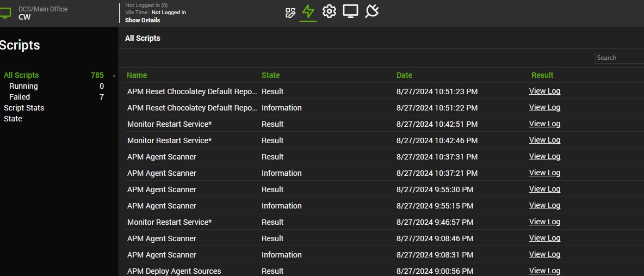The image size is (644, 276).
Task: View Log for APM Deploy Agent Sources
Action: pyautogui.click(x=544, y=271)
